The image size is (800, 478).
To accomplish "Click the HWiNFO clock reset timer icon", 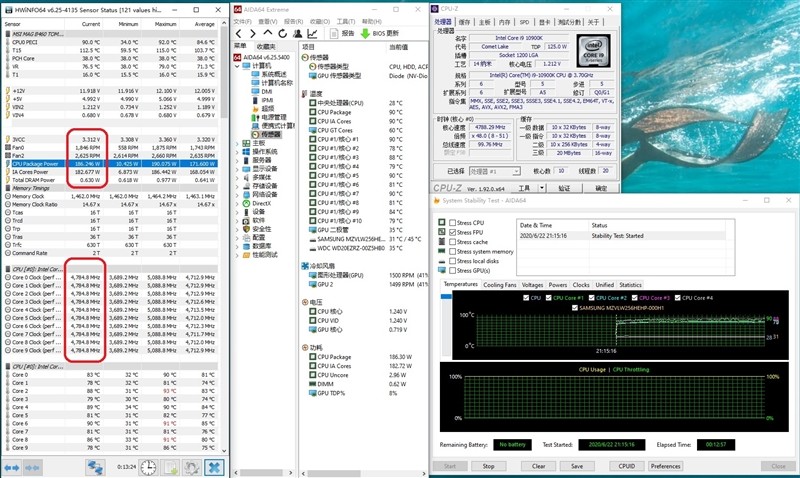I will pyautogui.click(x=148, y=467).
